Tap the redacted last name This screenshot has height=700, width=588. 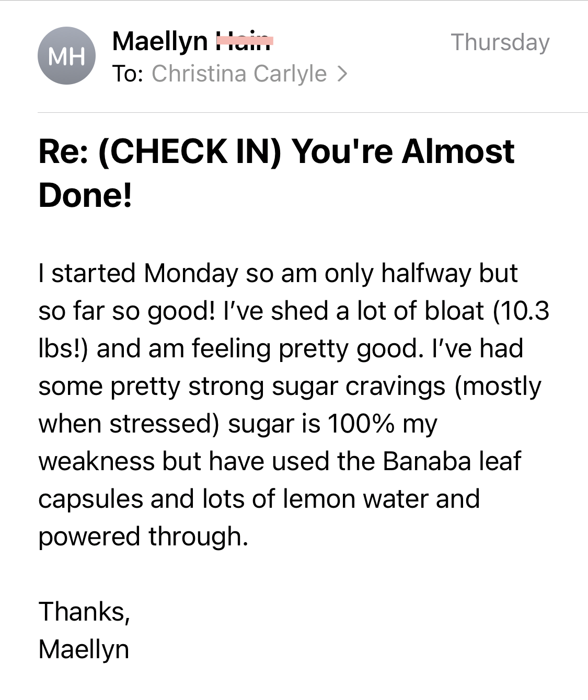pos(245,41)
